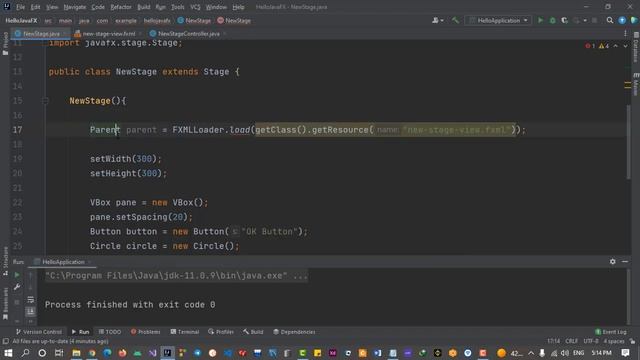The height and width of the screenshot is (360, 640).
Task: Click HelloJavaFX project breadcrumb
Action: 21,20
